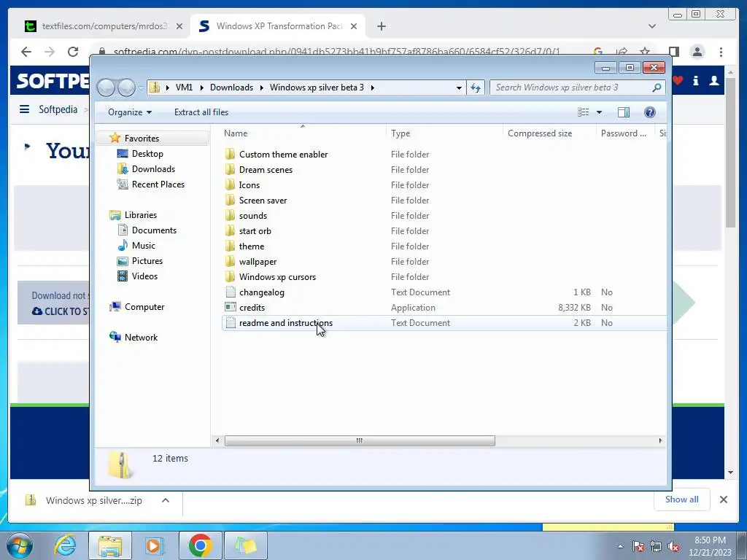747x560 pixels.
Task: Open Chrome tab search chevron
Action: [x=652, y=26]
